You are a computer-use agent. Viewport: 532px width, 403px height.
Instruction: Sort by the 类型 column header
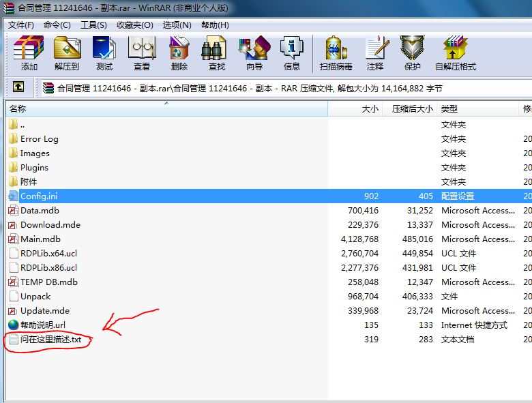click(x=477, y=109)
